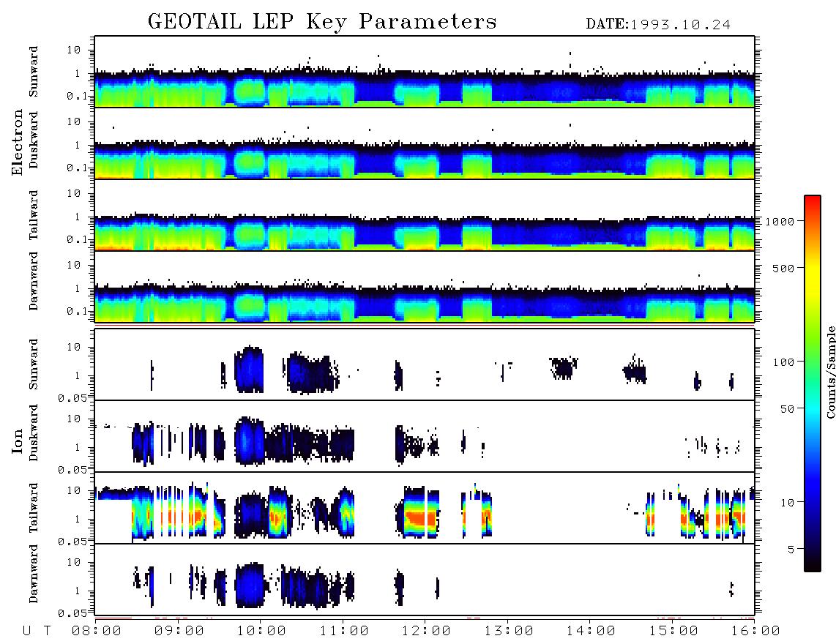Click the Electron 'Sunward' panel label

tap(34, 72)
